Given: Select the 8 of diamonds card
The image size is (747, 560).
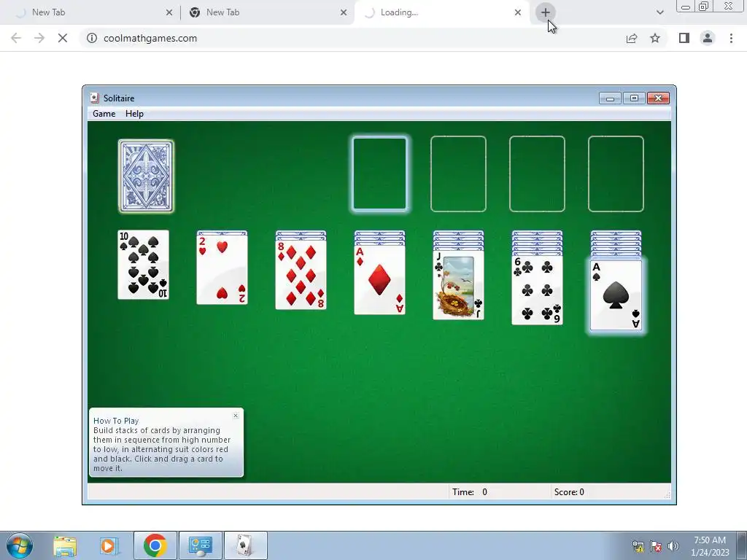Looking at the screenshot, I should pos(301,274).
